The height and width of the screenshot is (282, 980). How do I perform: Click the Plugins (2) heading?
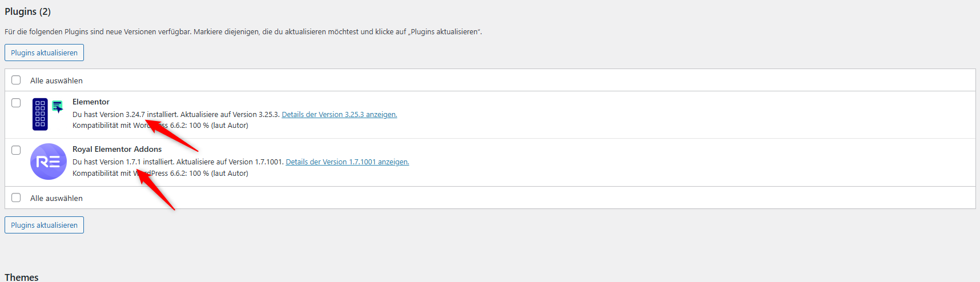click(27, 11)
